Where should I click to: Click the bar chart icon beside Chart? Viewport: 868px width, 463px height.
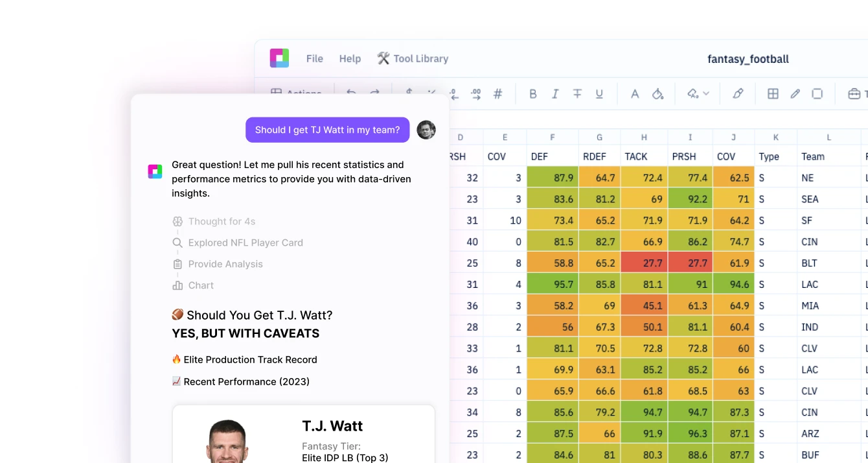177,285
